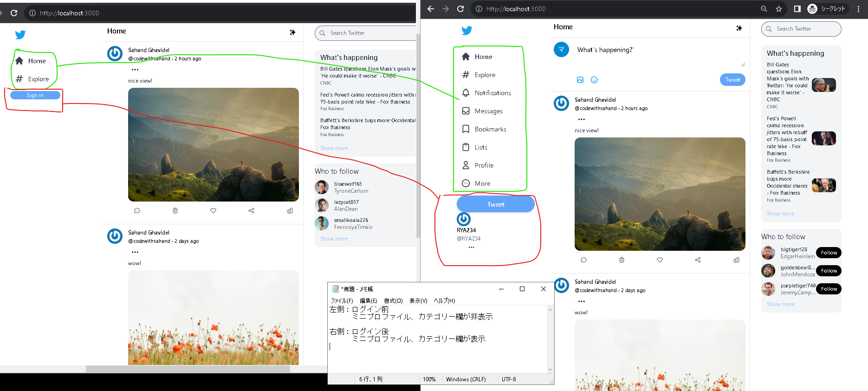Click the sparkle icon in right Home header
868x391 pixels.
[739, 28]
